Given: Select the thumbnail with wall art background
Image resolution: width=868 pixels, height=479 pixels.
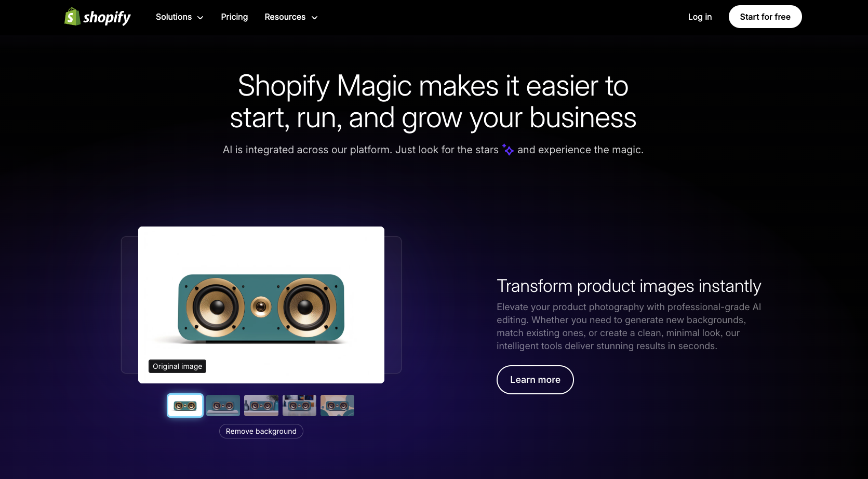Looking at the screenshot, I should [299, 405].
